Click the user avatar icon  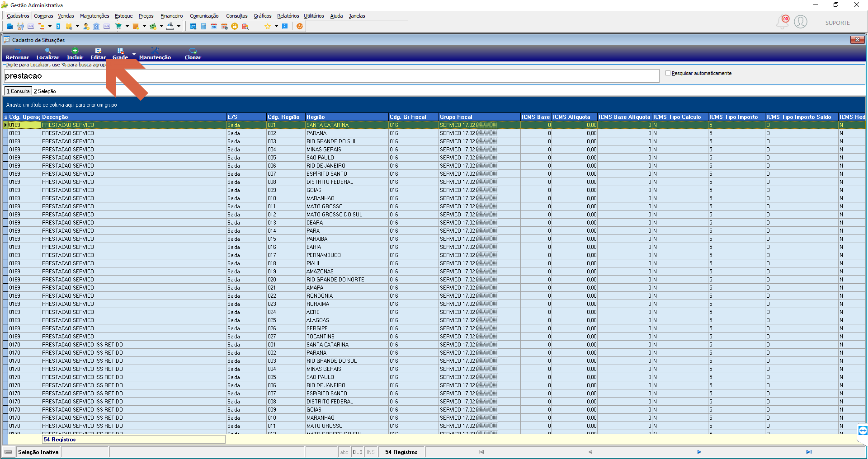[x=801, y=22]
